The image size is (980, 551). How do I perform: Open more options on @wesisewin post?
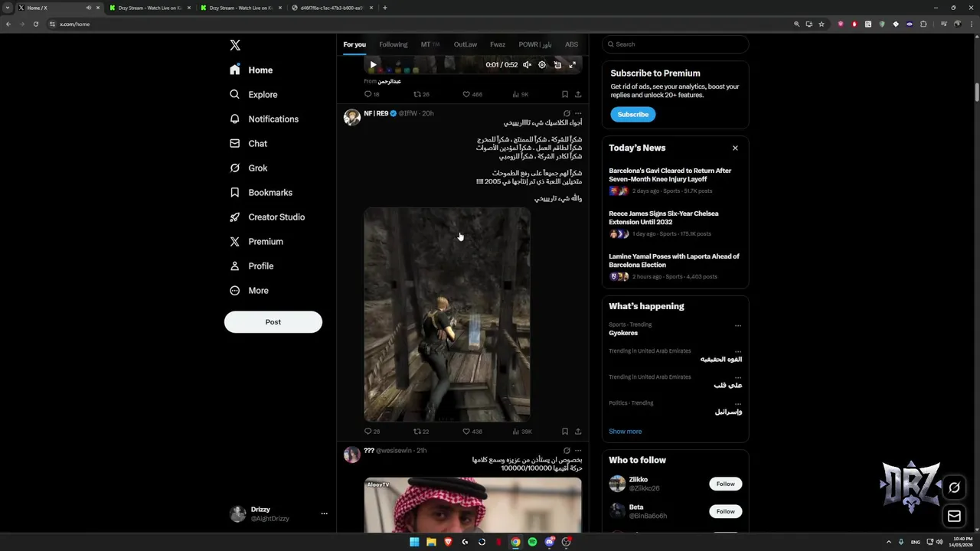pyautogui.click(x=578, y=451)
